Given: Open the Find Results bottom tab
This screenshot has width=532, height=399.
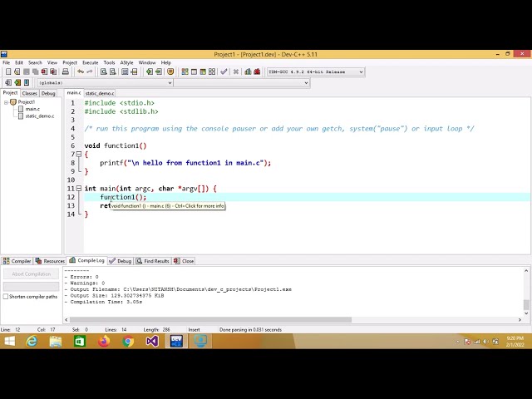Looking at the screenshot, I should pyautogui.click(x=153, y=261).
